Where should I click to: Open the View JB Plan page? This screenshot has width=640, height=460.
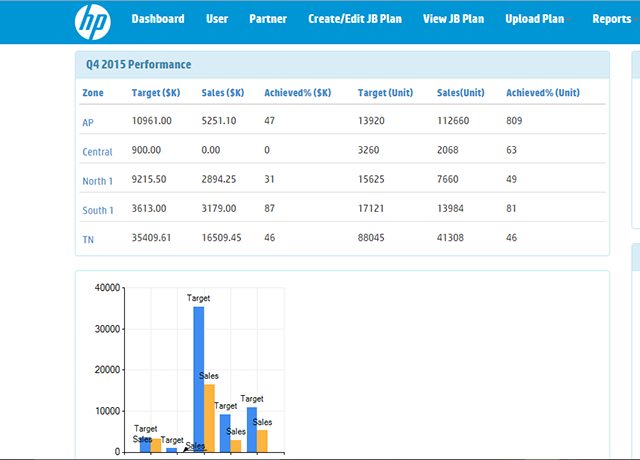pos(453,19)
